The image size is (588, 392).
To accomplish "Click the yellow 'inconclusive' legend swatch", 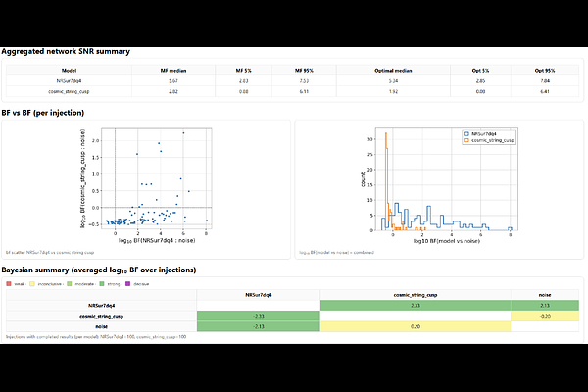I will (31, 283).
